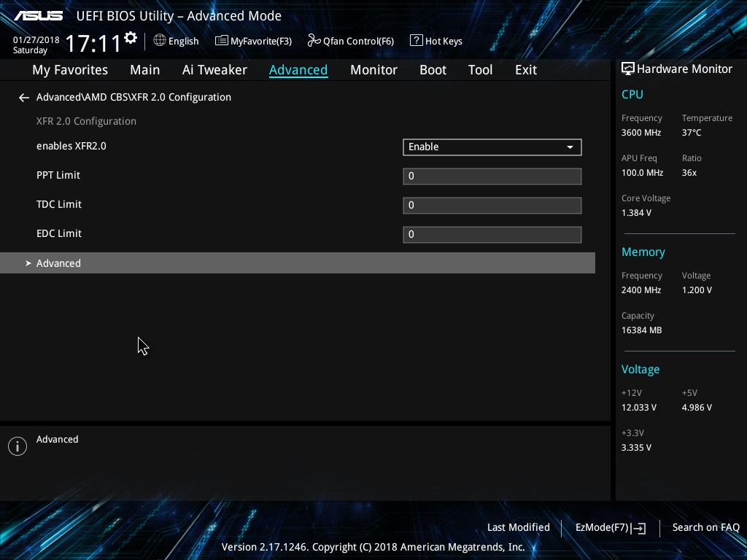The height and width of the screenshot is (560, 747).
Task: Click the PPT Limit label
Action: pos(58,175)
